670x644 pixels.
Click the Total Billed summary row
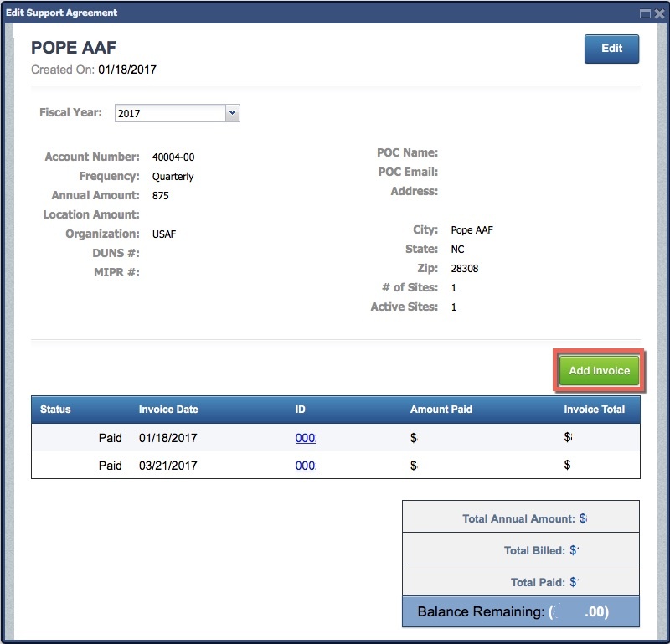pos(520,550)
